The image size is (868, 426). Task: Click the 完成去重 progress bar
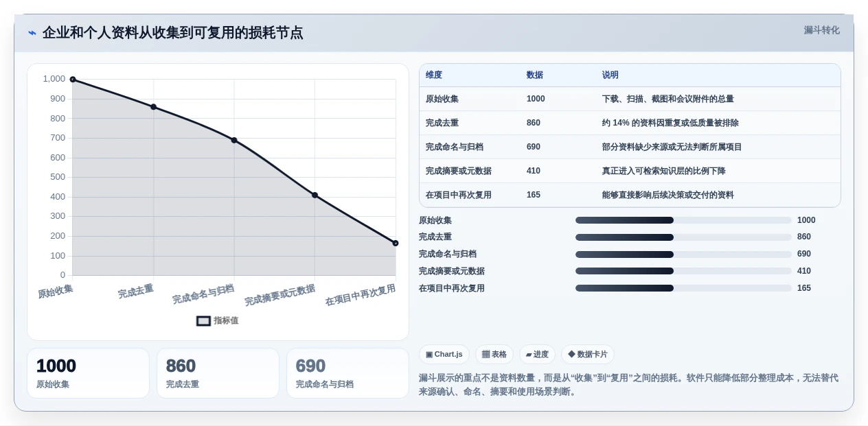point(683,237)
